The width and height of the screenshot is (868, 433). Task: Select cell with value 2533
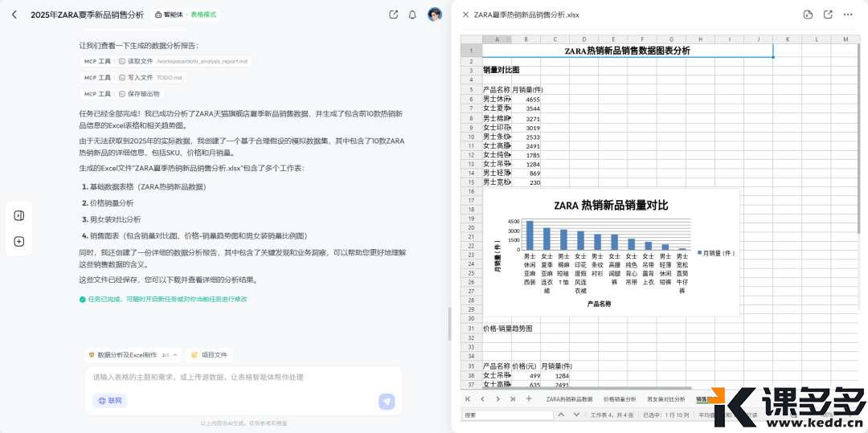pyautogui.click(x=526, y=137)
